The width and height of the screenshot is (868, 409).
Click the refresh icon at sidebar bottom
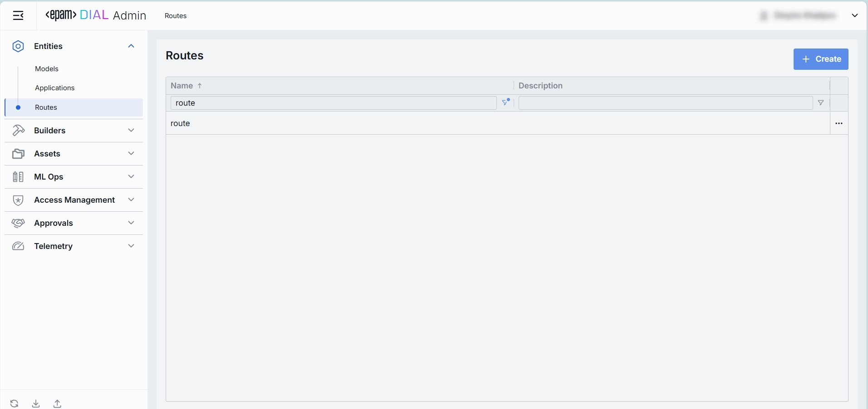[15, 404]
